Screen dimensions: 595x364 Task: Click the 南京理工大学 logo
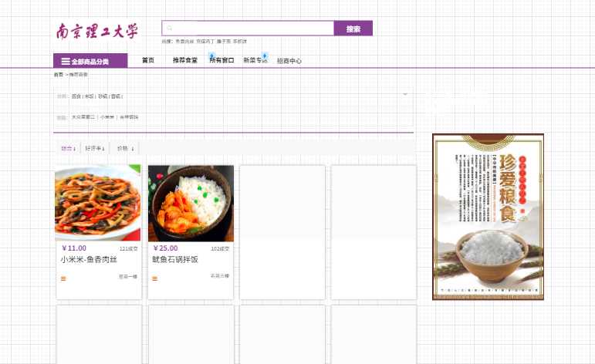click(x=97, y=31)
